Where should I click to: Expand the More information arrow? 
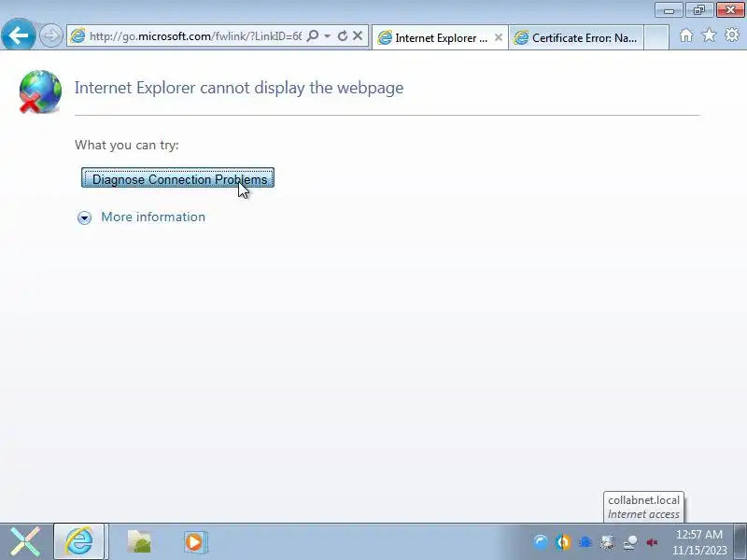pyautogui.click(x=84, y=217)
